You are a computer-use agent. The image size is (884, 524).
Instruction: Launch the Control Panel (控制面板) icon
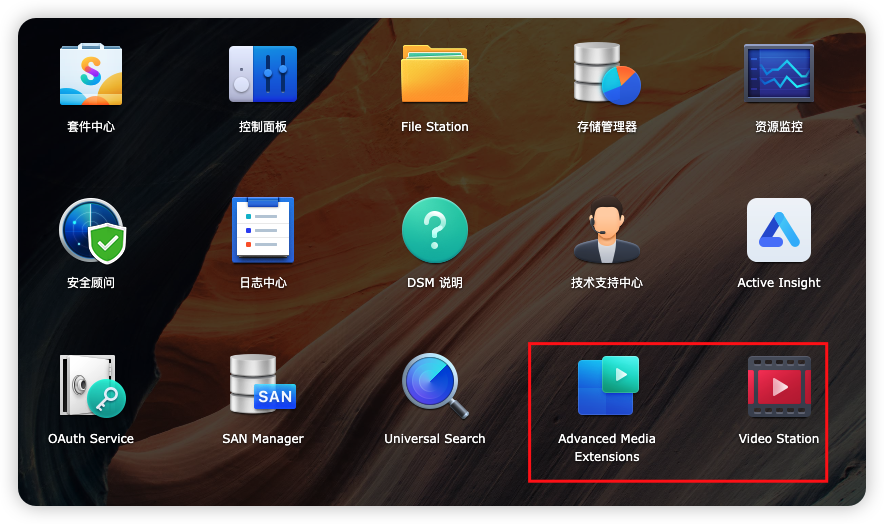263,74
